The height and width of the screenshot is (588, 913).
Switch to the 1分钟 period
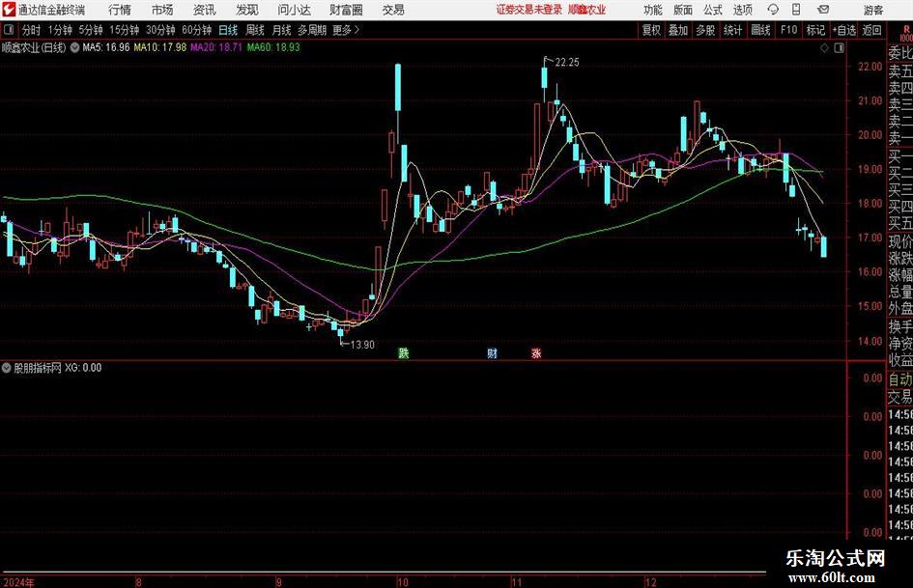point(60,30)
